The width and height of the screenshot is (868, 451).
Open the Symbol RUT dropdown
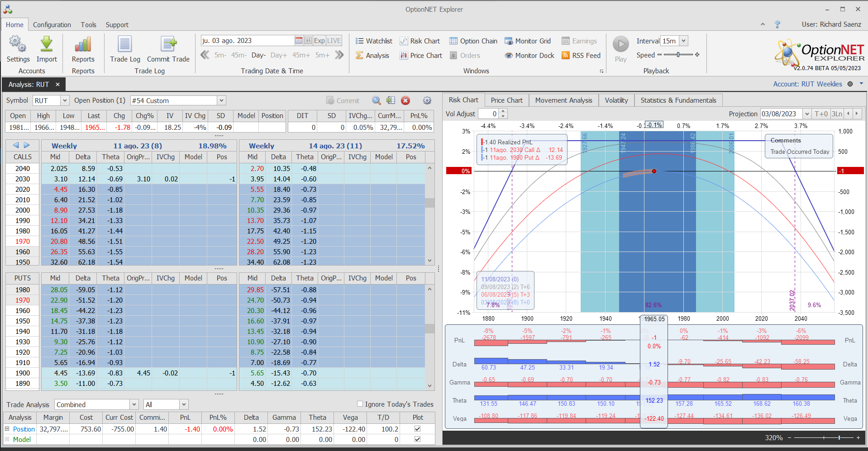pos(65,100)
